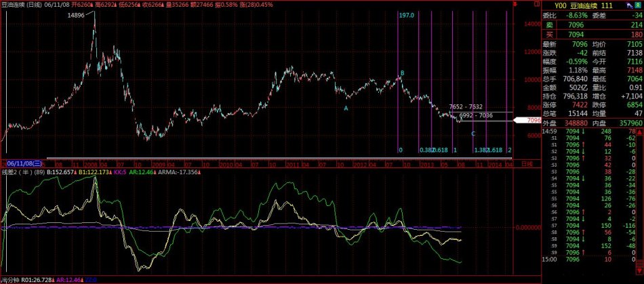Image resolution: width=644 pixels, height=284 pixels.
Task: Click wave label A on the chart
Action: coord(346,108)
